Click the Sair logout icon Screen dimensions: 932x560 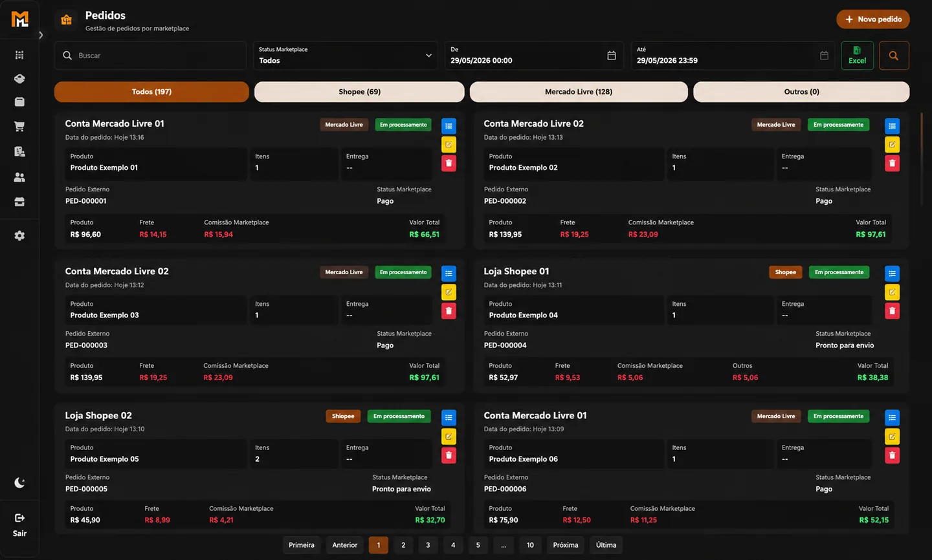point(19,518)
